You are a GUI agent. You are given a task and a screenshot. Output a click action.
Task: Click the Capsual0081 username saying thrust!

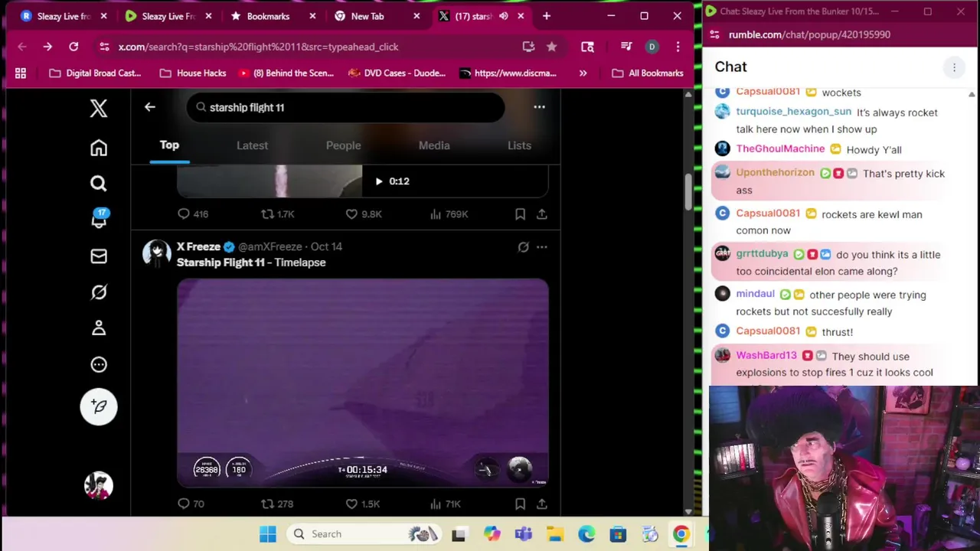click(767, 331)
